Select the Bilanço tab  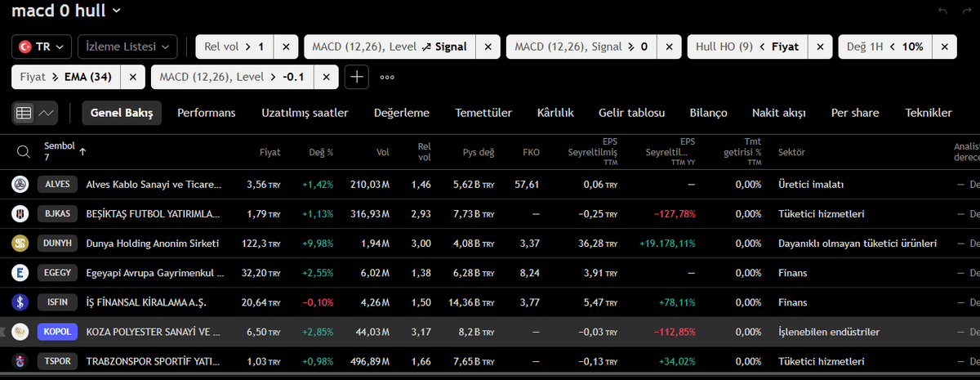click(708, 113)
